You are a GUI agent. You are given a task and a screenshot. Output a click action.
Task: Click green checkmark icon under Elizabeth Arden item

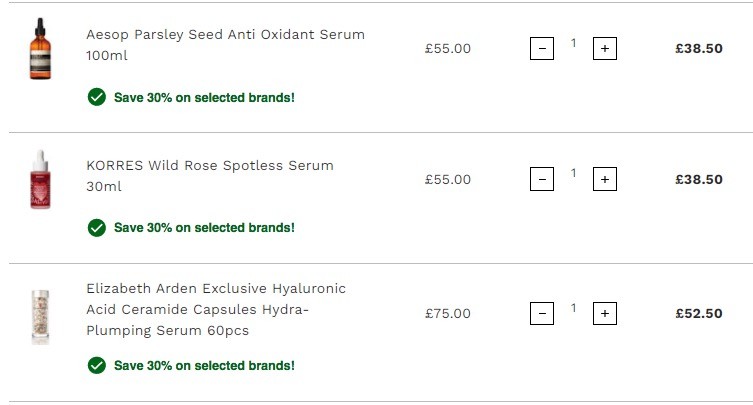point(97,366)
